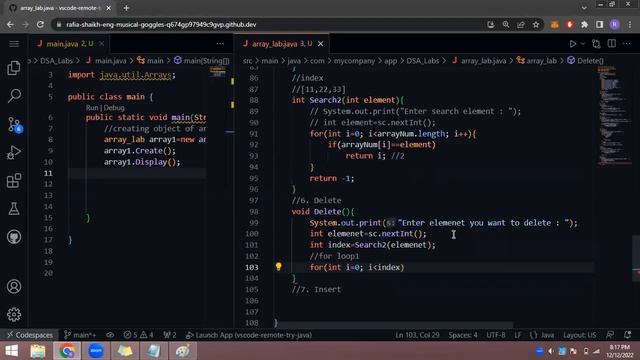
Task: Open Source Control view with badge
Action: click(15, 124)
